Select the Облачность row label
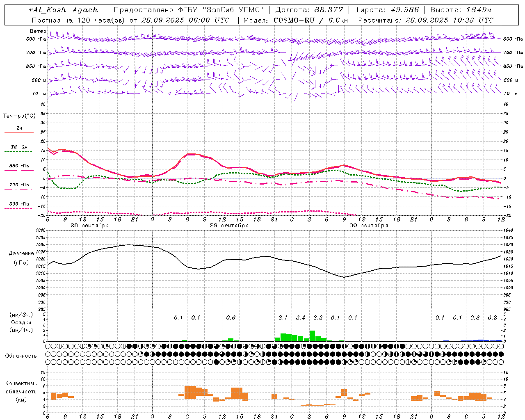The image size is (525, 420). pyautogui.click(x=21, y=356)
